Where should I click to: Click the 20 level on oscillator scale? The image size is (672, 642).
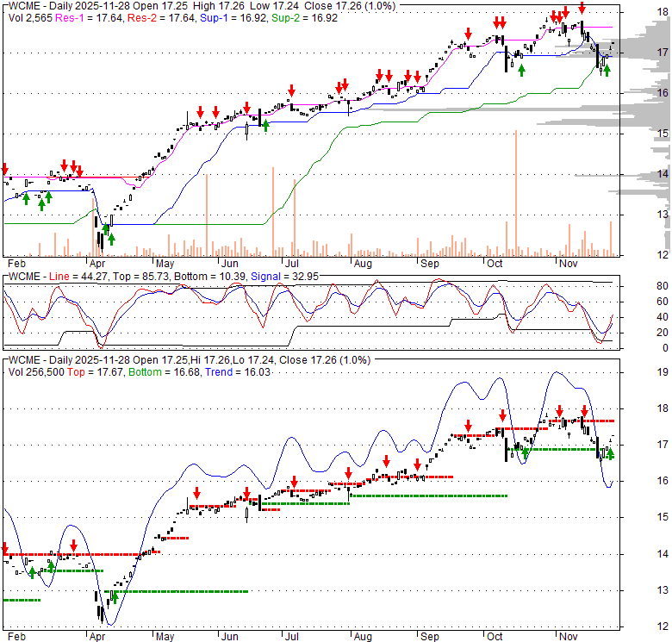(x=663, y=333)
